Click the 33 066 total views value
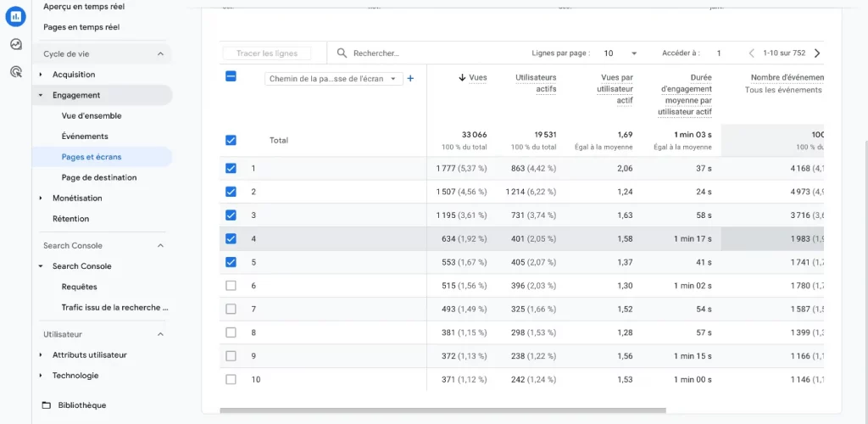Image resolution: width=868 pixels, height=424 pixels. 475,135
